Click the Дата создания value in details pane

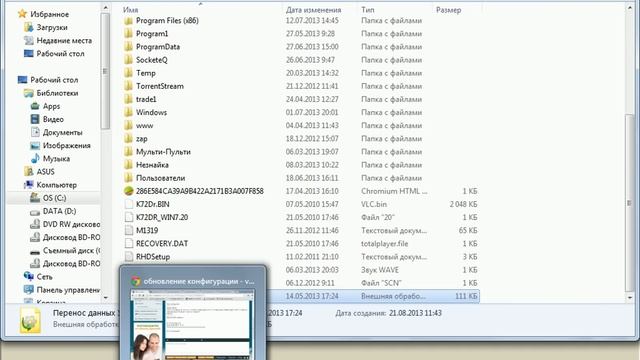pos(415,313)
